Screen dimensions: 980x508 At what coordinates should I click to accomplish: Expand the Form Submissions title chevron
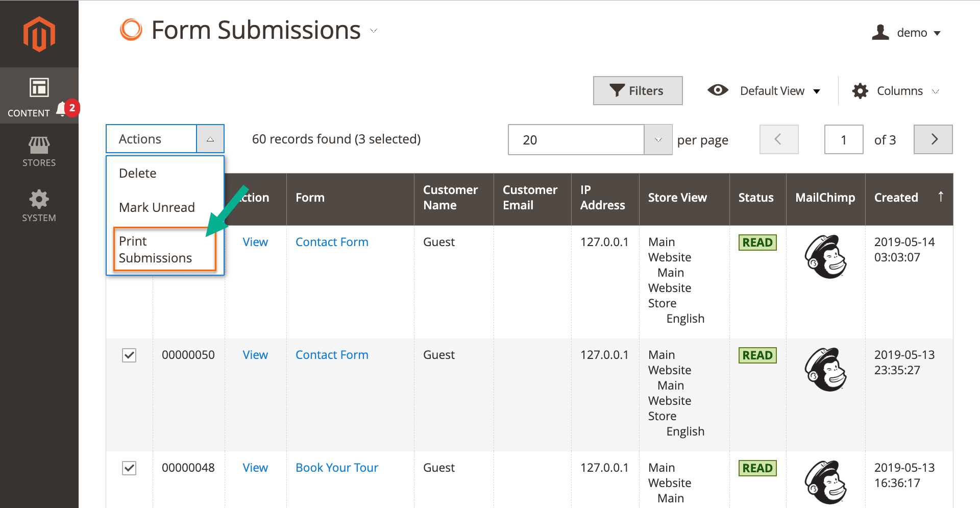click(x=374, y=31)
